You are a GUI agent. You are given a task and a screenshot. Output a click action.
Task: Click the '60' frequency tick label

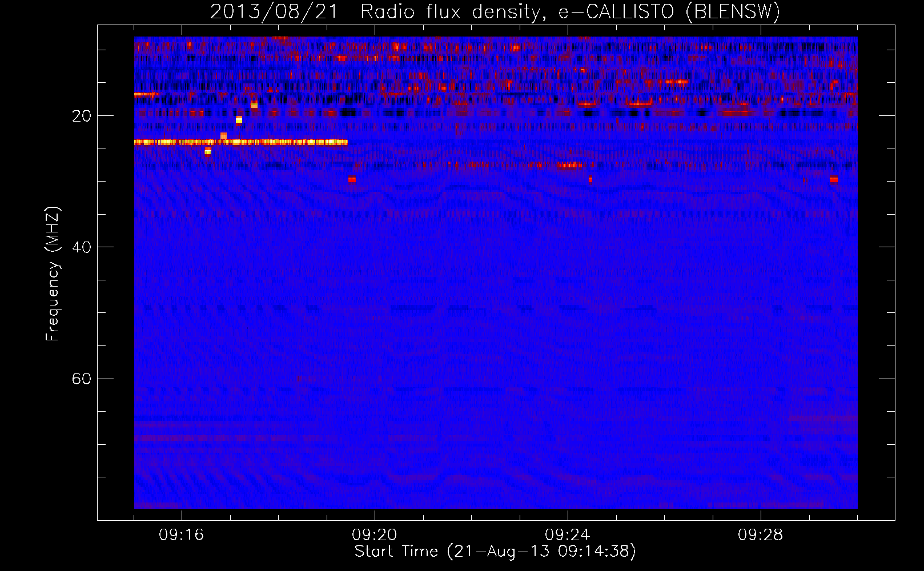coord(82,379)
